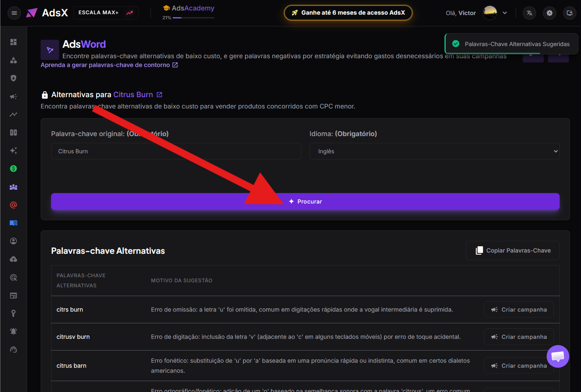The height and width of the screenshot is (392, 581).
Task: Click Victor's profile avatar
Action: pyautogui.click(x=490, y=13)
